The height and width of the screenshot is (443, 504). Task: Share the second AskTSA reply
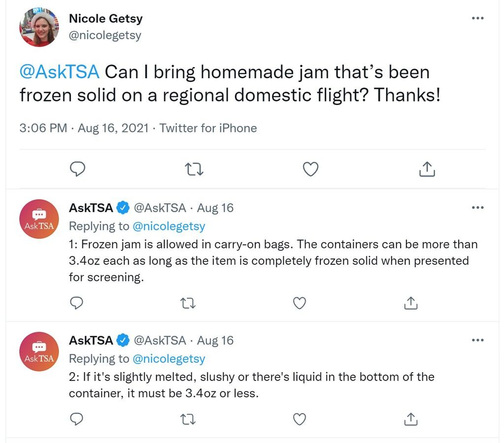click(411, 419)
